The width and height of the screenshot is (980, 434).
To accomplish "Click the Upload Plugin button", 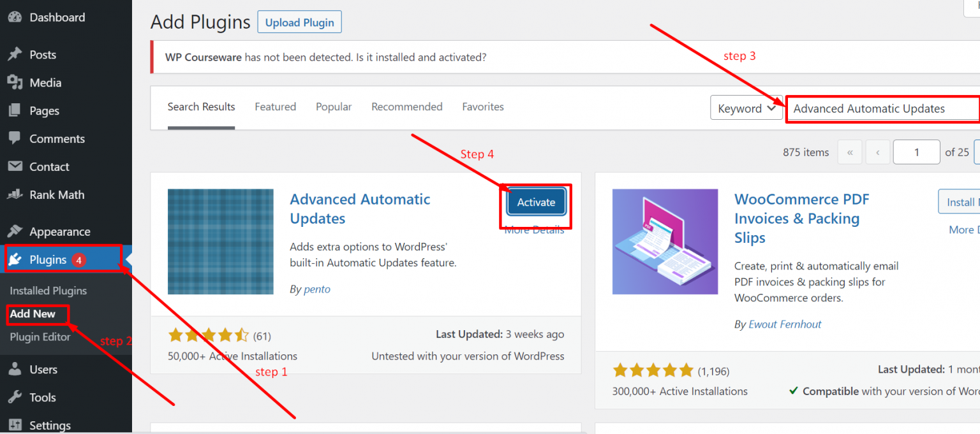I will (299, 22).
